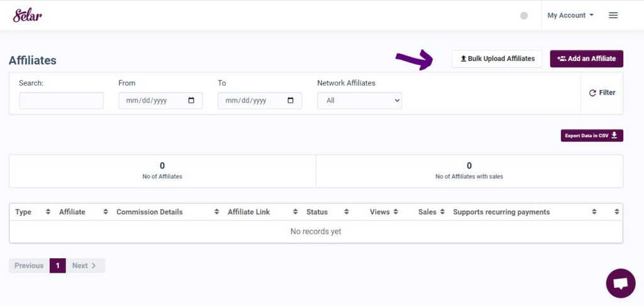Screen dimensions: 644x306
Task: Apply the Filter button
Action: tap(602, 93)
